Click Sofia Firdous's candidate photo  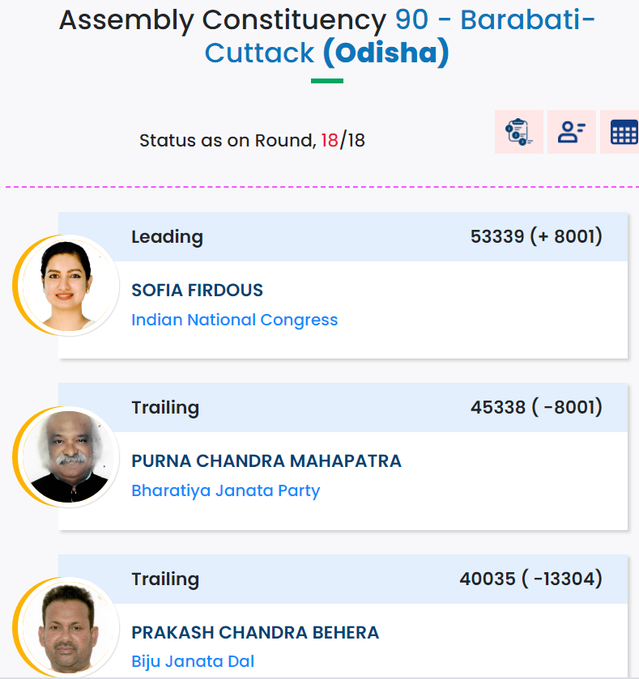click(67, 286)
